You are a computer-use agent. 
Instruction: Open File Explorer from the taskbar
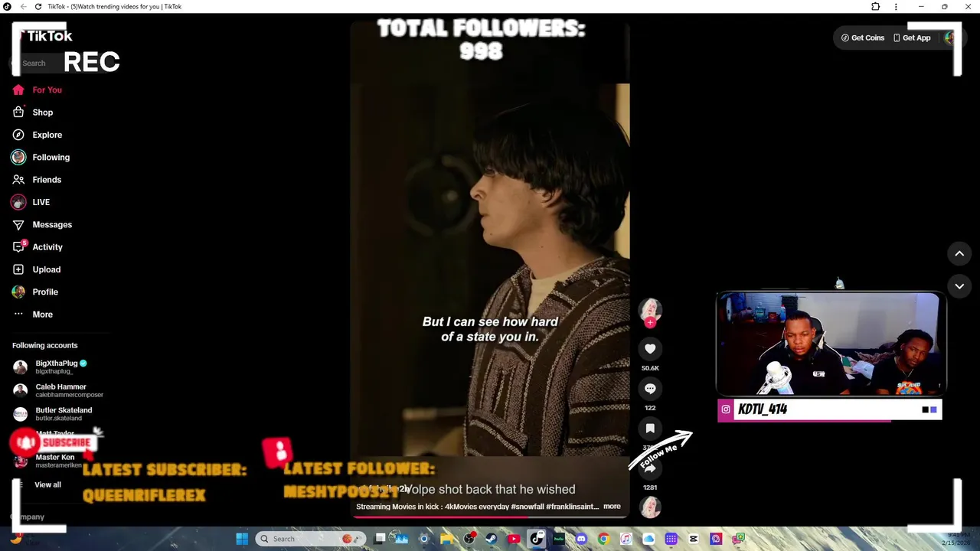pos(446,539)
